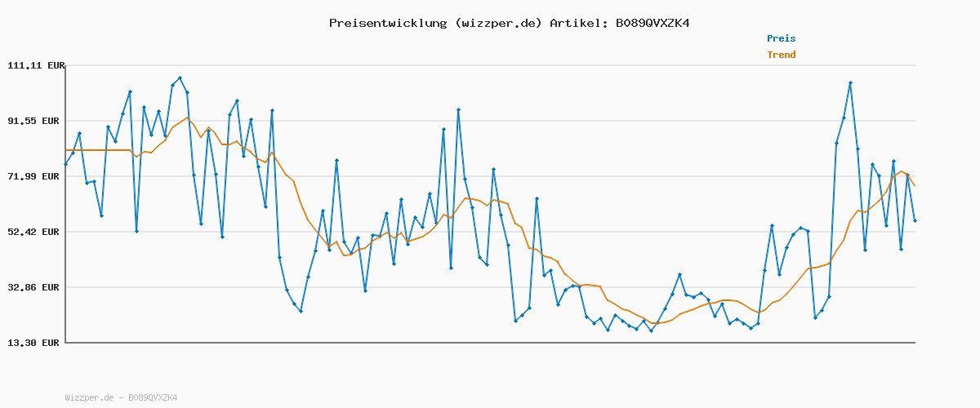The image size is (980, 408).
Task: Click the first blue price point at left edge
Action: [65, 164]
